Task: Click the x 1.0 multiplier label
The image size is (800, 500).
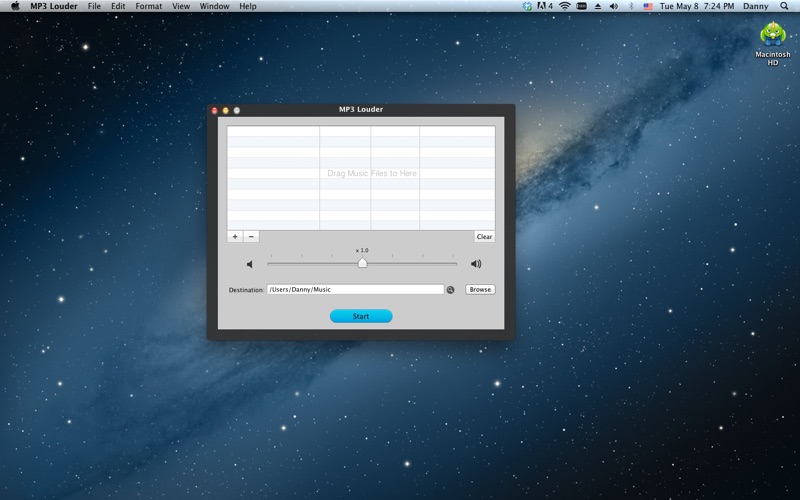Action: (362, 250)
